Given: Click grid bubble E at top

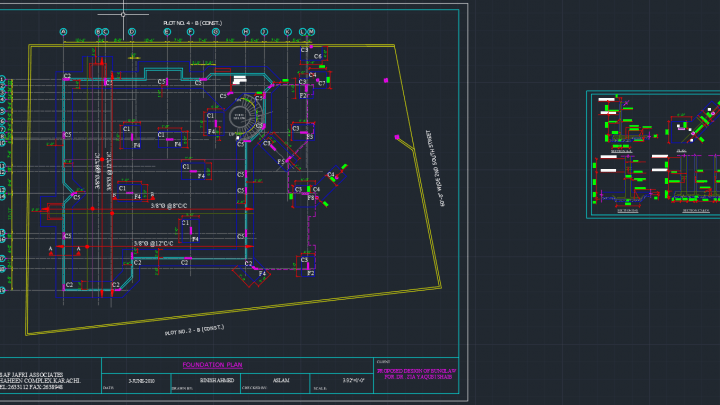Looking at the screenshot, I should pyautogui.click(x=167, y=32).
